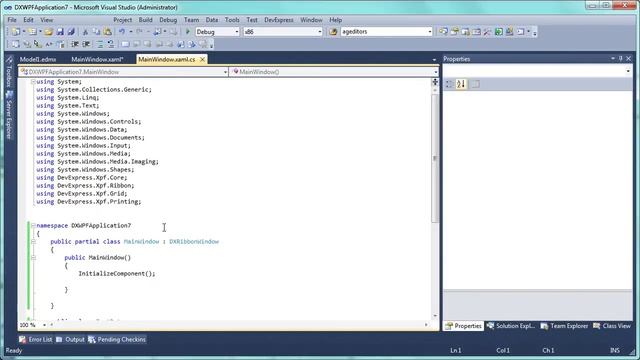Switch to the Class View tab
640x360 pixels.
pyautogui.click(x=612, y=326)
